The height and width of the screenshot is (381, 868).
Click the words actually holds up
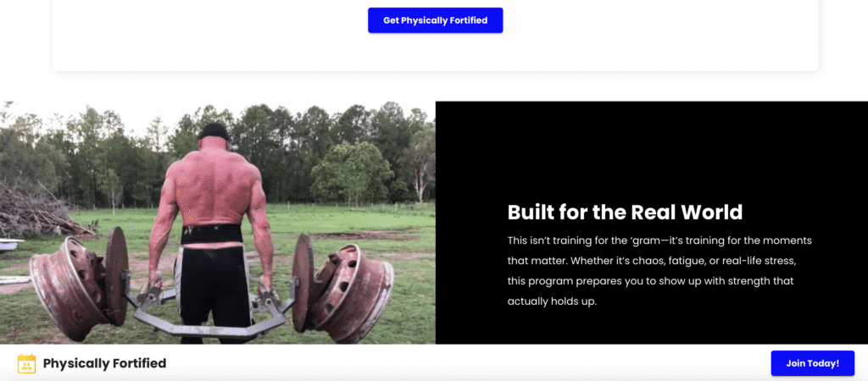coord(552,302)
